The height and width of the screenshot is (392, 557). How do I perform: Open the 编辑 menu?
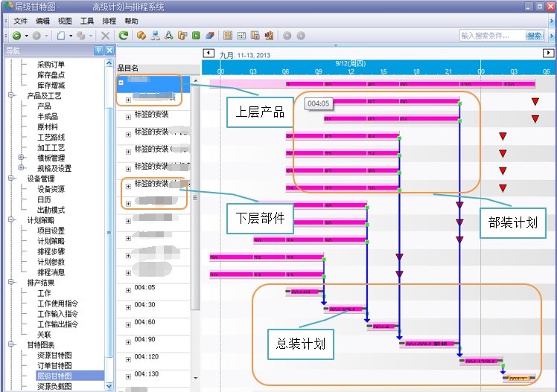pos(42,22)
